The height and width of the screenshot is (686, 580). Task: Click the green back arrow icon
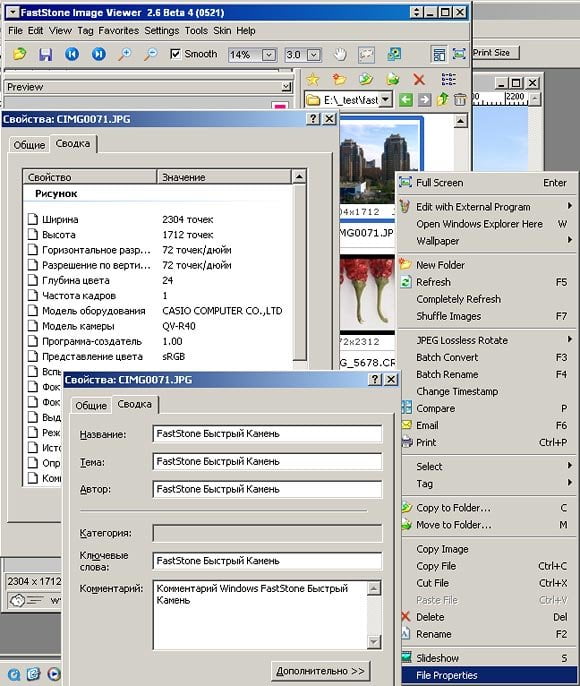pyautogui.click(x=405, y=100)
